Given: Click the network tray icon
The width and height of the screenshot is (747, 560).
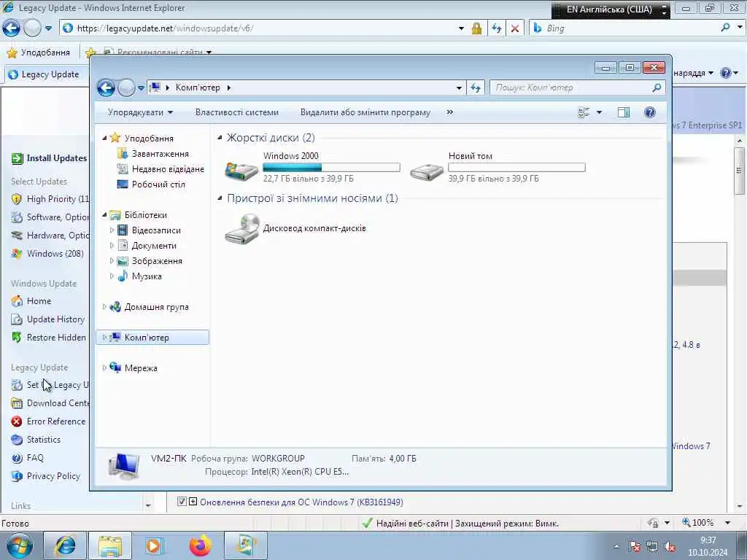Looking at the screenshot, I should tap(651, 547).
